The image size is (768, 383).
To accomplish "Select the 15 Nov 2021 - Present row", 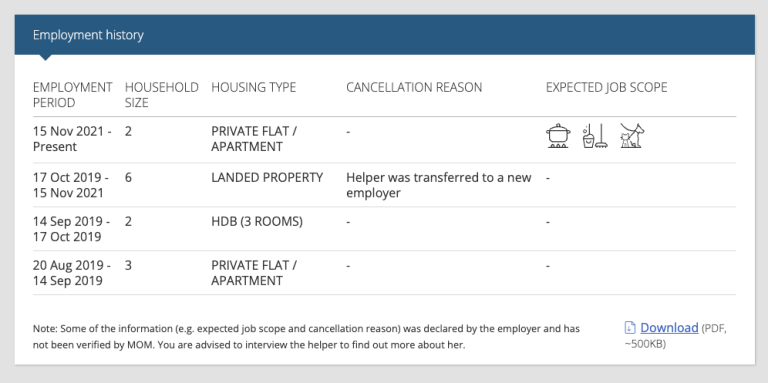I will click(384, 140).
